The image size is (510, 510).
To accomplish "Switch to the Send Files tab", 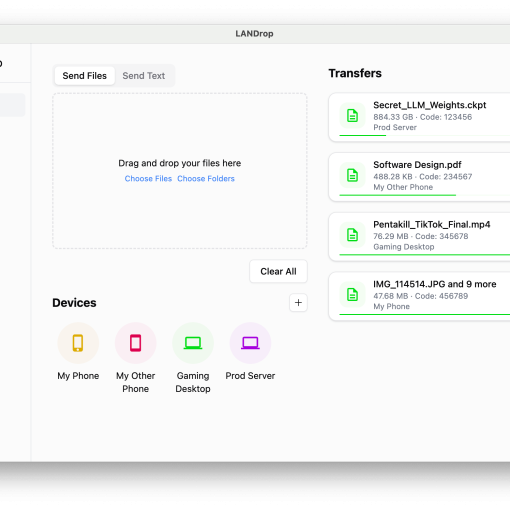I will pyautogui.click(x=85, y=76).
